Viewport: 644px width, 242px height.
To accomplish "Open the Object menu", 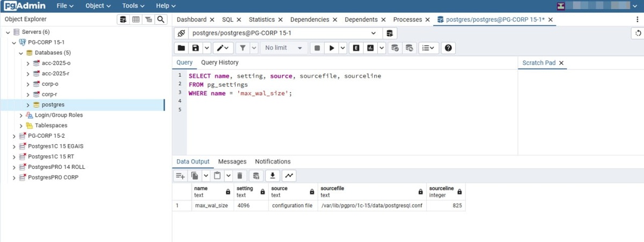I will point(98,6).
